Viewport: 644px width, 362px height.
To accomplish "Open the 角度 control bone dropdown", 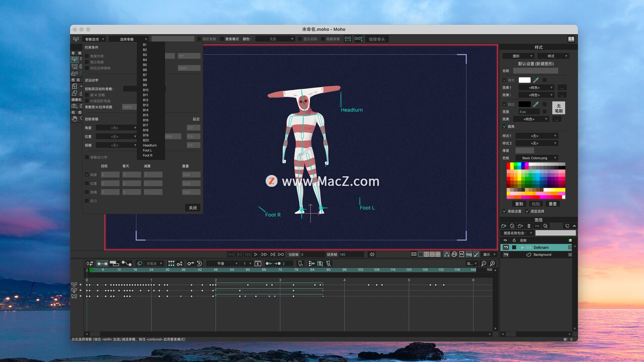I will click(x=116, y=128).
